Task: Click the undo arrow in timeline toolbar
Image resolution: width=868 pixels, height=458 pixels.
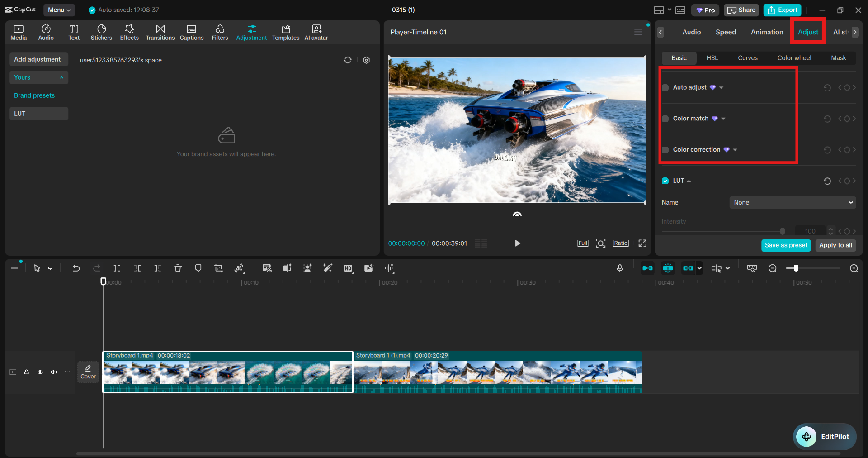Action: click(76, 268)
